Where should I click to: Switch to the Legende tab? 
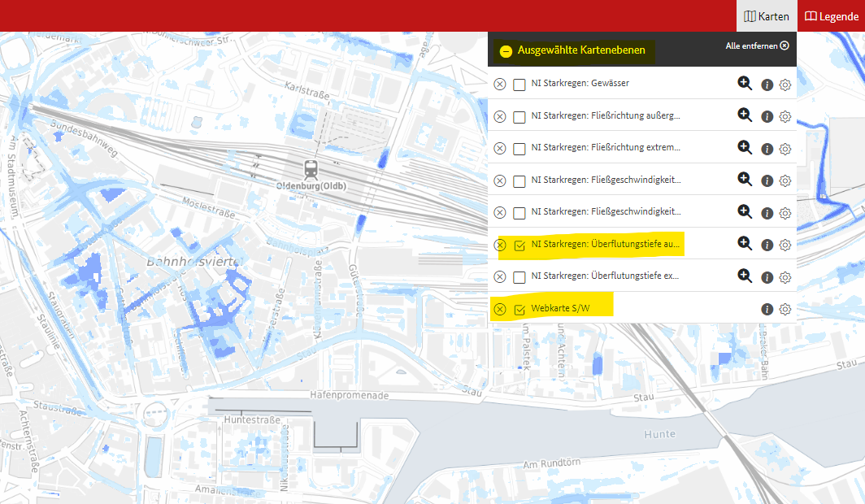[831, 16]
